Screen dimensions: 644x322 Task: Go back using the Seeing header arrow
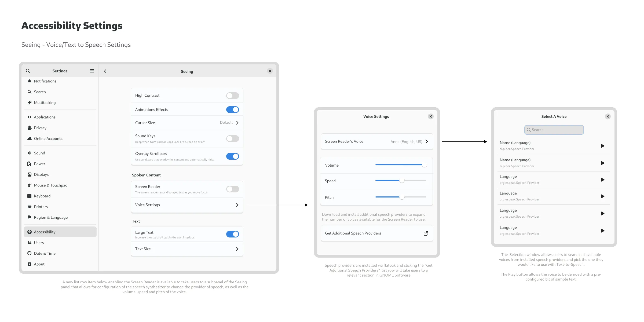[x=105, y=71]
